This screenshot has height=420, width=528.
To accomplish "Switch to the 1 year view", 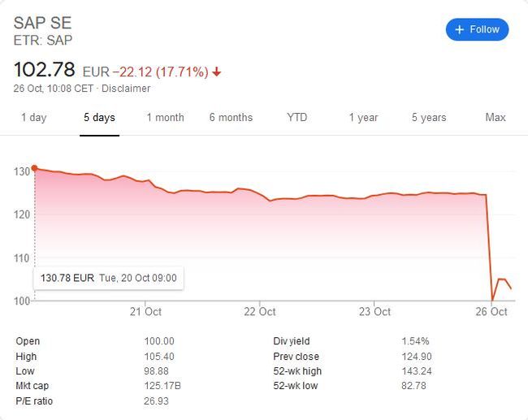I will point(363,118).
